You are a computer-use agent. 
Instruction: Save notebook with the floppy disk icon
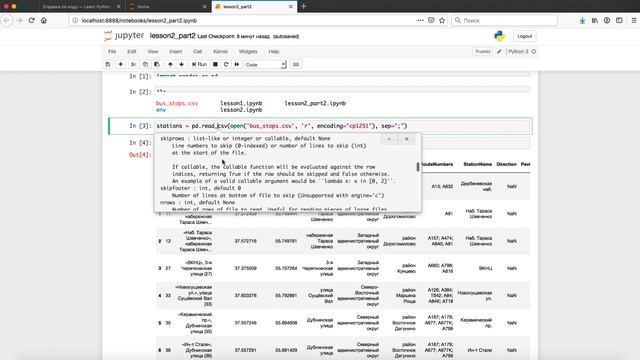coord(108,64)
